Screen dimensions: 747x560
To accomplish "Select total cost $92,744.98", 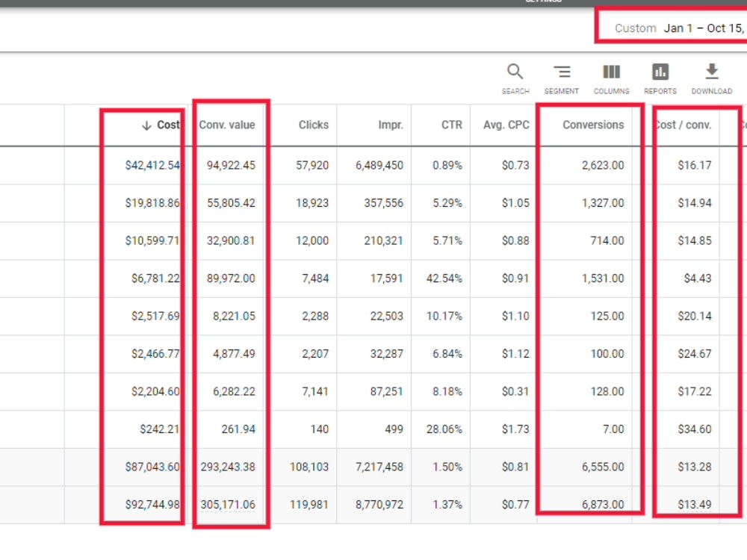I will click(x=152, y=504).
